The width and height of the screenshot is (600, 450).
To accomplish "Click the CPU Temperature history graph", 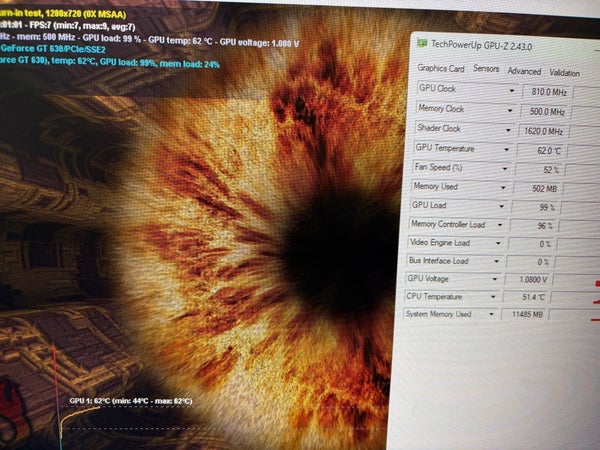I will 575,298.
